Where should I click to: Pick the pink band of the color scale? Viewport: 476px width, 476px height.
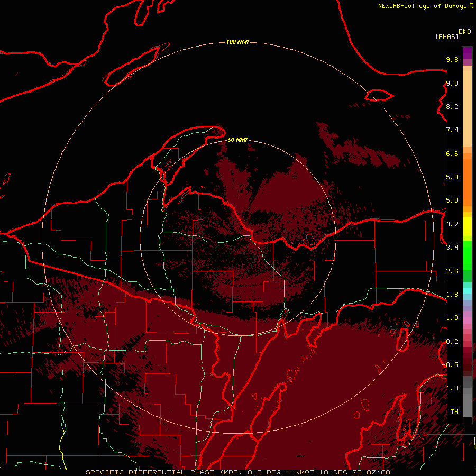point(467,321)
